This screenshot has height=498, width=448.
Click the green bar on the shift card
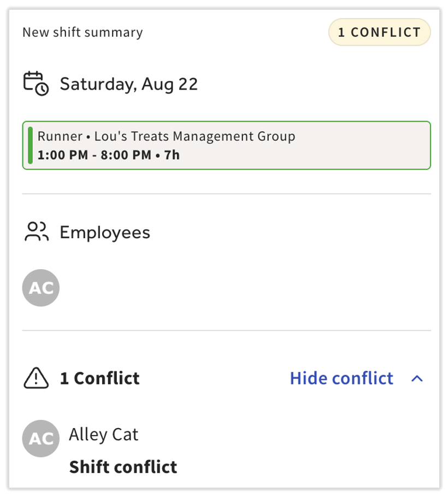[x=30, y=145]
